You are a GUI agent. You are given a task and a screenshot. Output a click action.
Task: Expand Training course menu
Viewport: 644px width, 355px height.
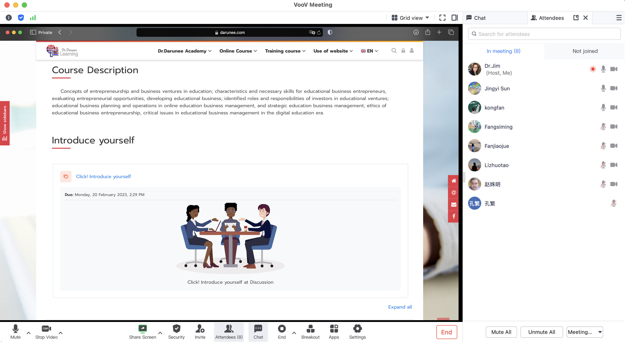pyautogui.click(x=285, y=51)
